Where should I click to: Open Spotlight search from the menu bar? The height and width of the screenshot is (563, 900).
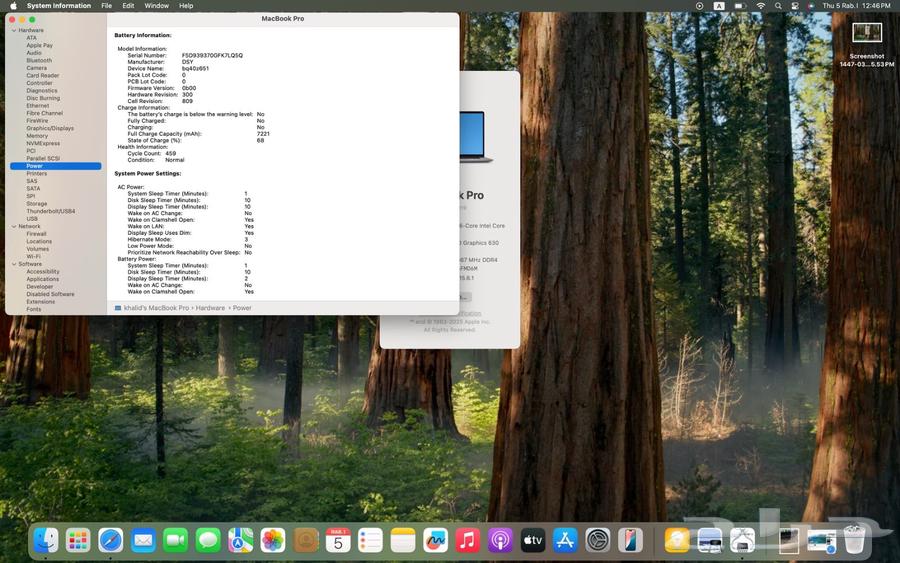pos(778,6)
